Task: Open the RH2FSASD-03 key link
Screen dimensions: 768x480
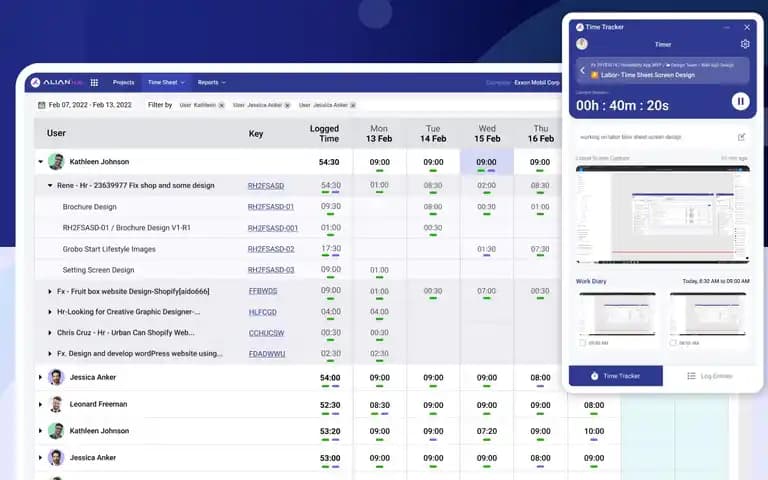Action: point(271,270)
